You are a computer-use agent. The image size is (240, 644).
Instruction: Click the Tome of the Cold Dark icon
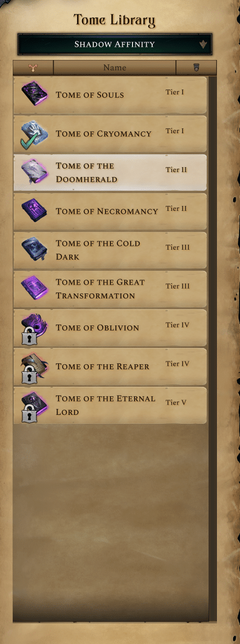click(x=33, y=250)
